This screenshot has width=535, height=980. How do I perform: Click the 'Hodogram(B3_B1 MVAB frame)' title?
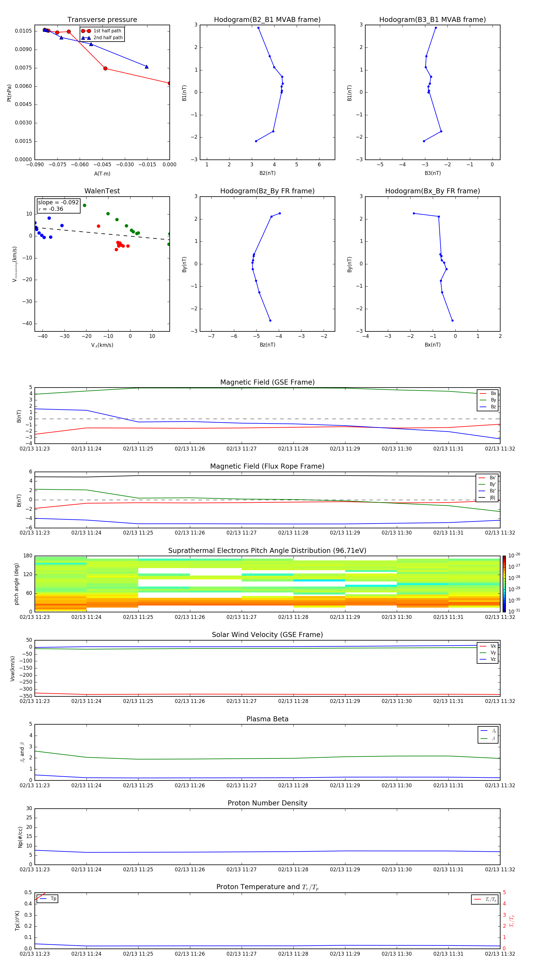pos(432,20)
